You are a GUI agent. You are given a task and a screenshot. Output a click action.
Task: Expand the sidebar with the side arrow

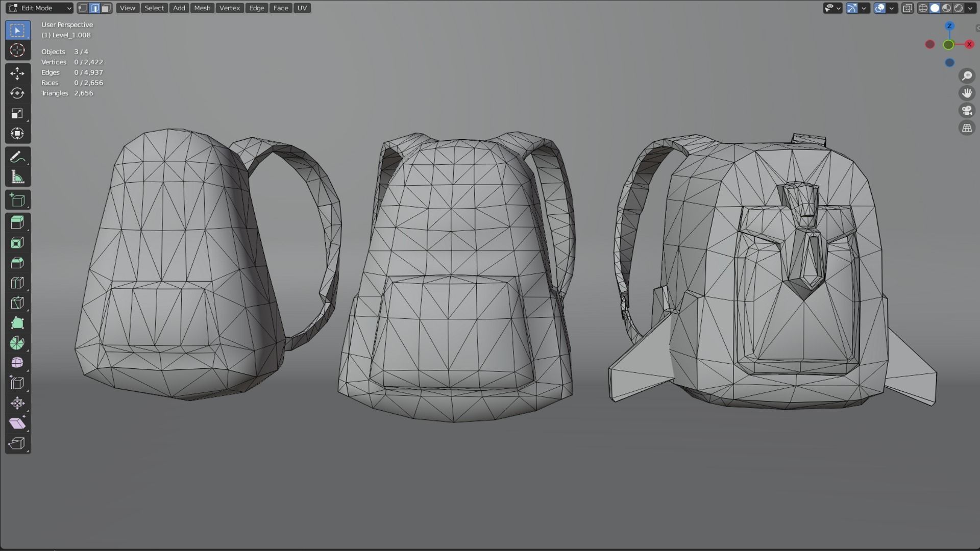pyautogui.click(x=977, y=29)
